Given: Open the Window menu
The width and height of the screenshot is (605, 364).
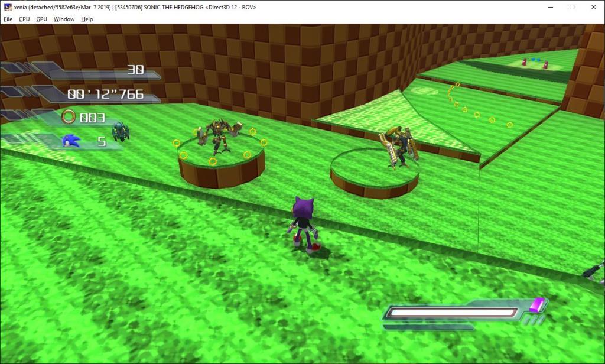Looking at the screenshot, I should click(64, 19).
